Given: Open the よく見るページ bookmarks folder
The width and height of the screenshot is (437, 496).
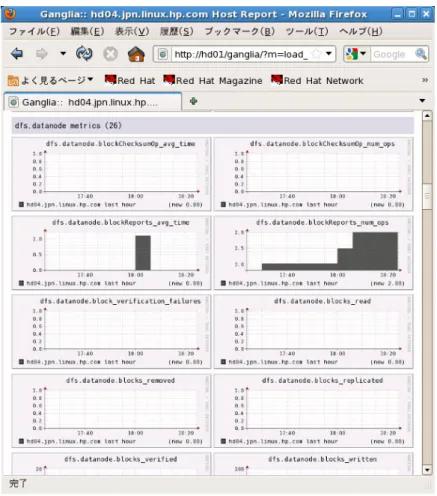Looking at the screenshot, I should (50, 80).
